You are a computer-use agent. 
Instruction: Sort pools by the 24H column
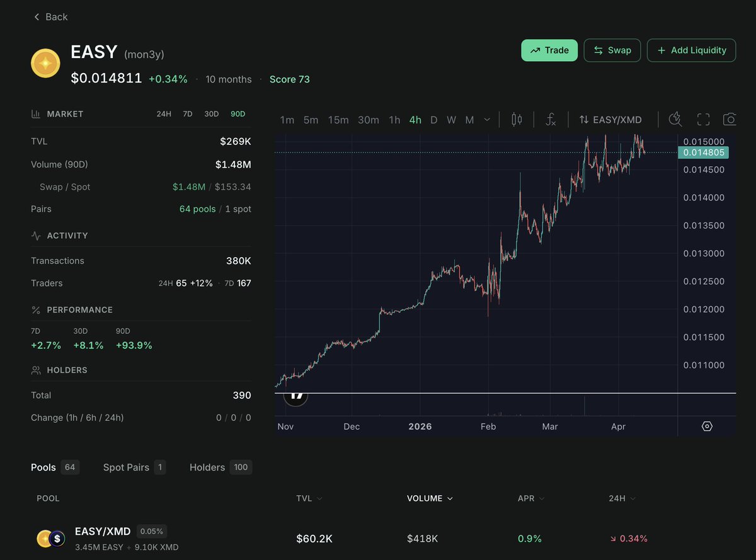tap(622, 498)
